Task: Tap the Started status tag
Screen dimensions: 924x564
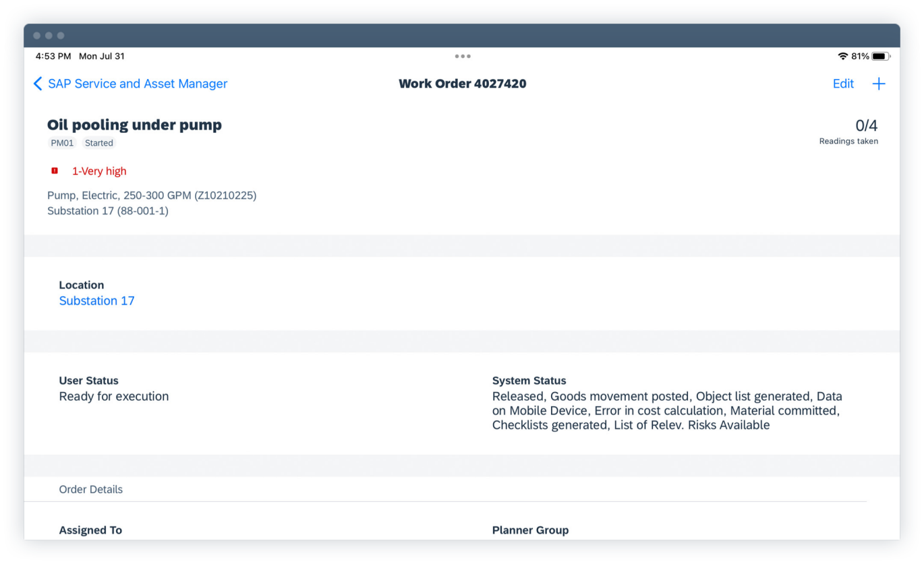Action: [99, 143]
